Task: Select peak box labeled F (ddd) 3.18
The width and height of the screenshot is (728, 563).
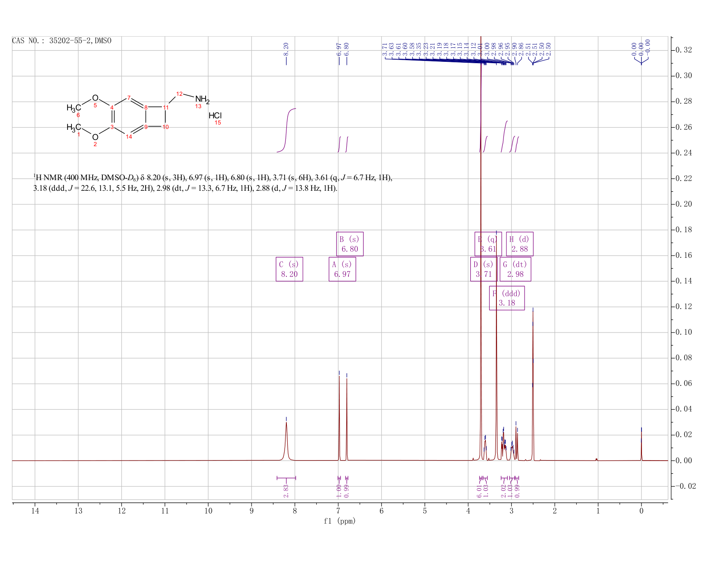Action: click(x=507, y=298)
